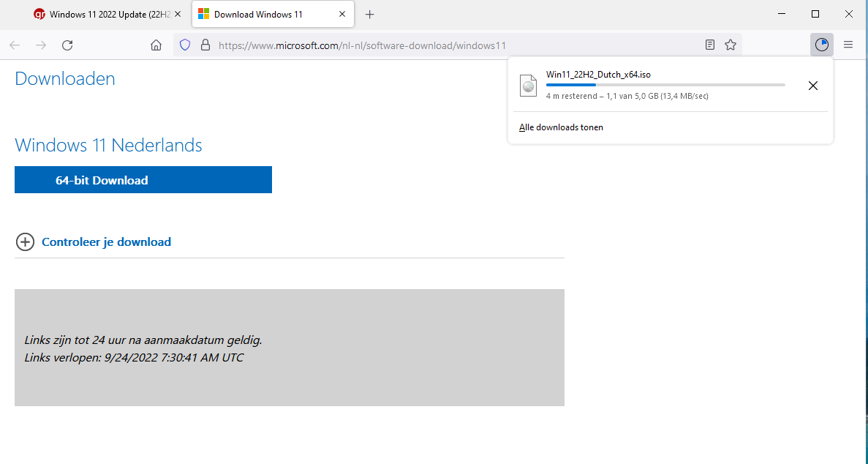
Task: Click the Firefox downloads toolbar icon
Action: tap(822, 45)
